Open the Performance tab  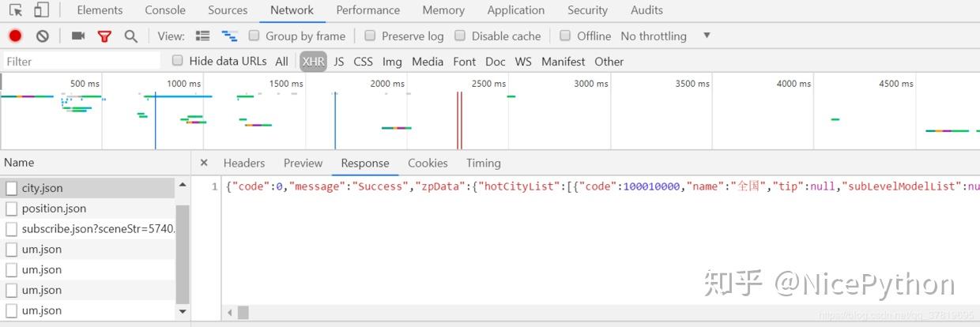[367, 10]
